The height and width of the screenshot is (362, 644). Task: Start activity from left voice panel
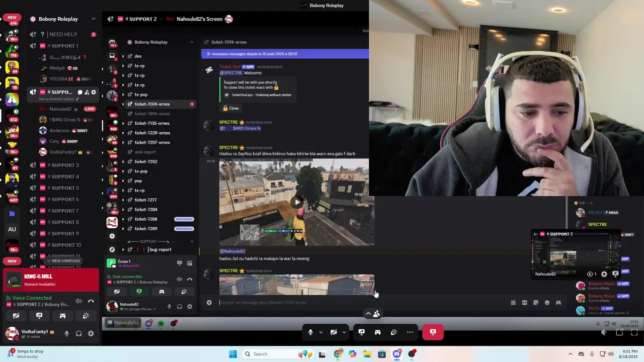(x=62, y=316)
